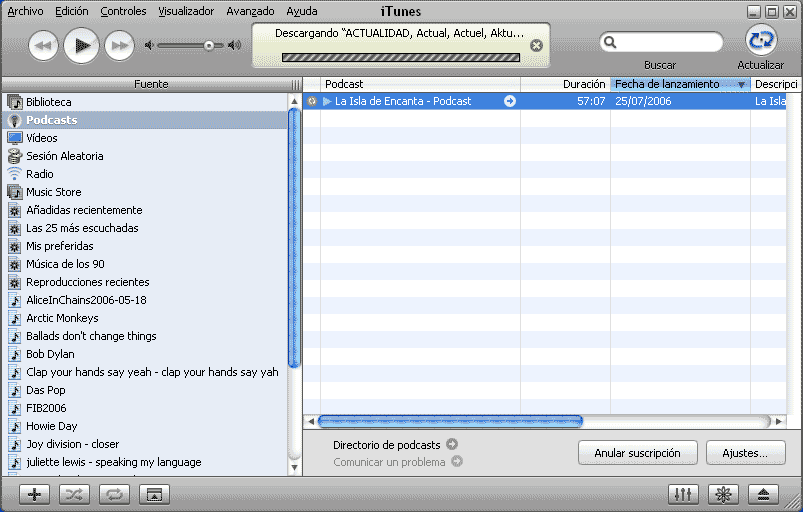803x512 pixels.
Task: Open Vídeos in the source list
Action: point(145,138)
